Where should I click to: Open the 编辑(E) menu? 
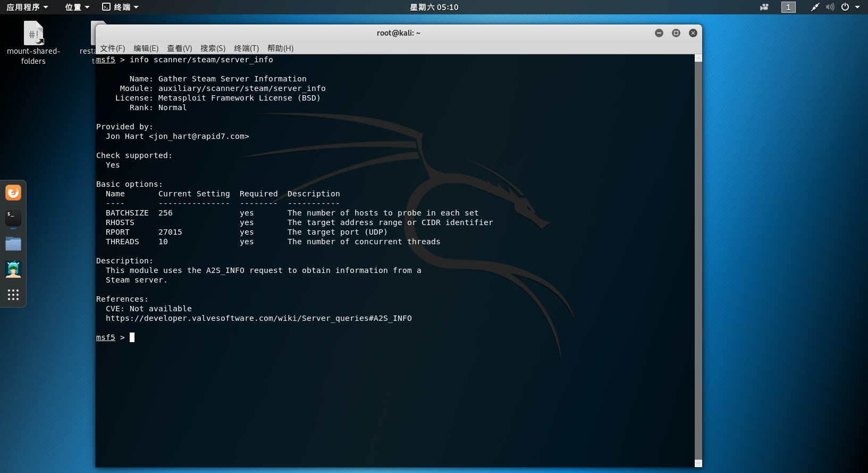146,48
